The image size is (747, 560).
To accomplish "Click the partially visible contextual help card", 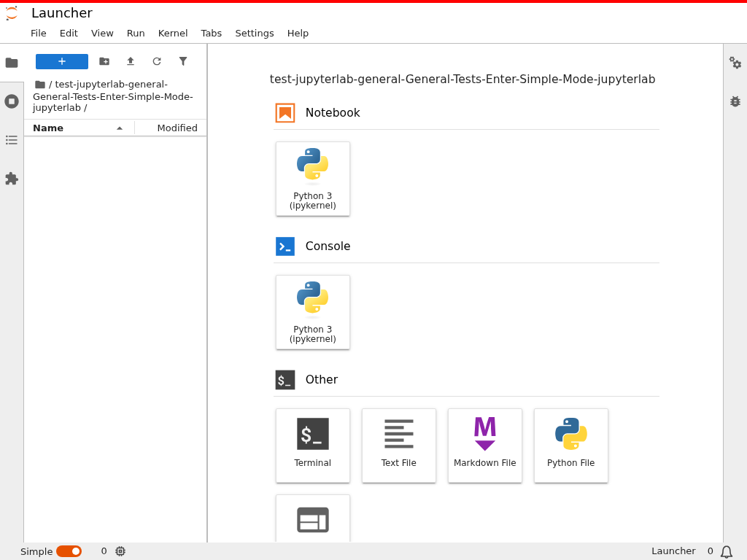I will 312,518.
